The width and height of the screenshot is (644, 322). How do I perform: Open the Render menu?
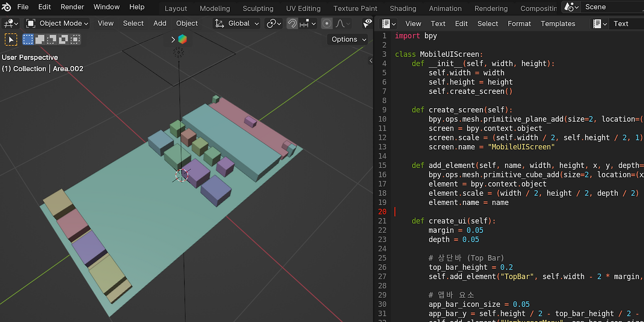[x=72, y=7]
